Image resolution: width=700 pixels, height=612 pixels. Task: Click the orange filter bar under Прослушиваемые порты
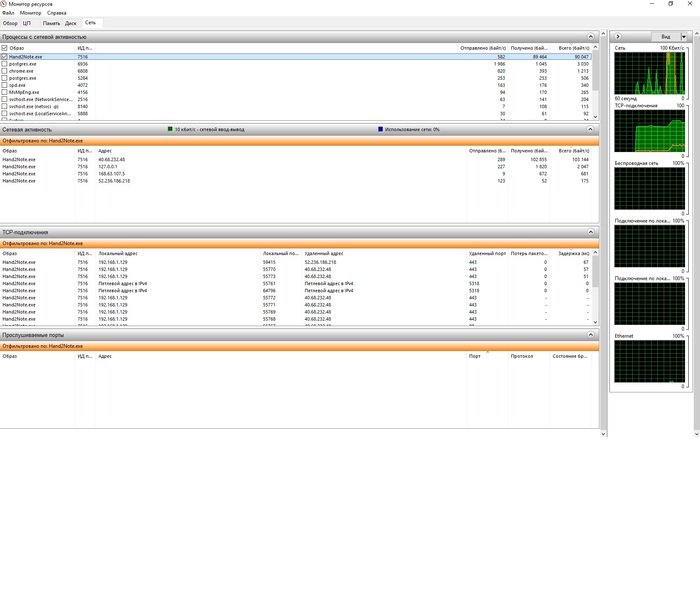[x=299, y=346]
